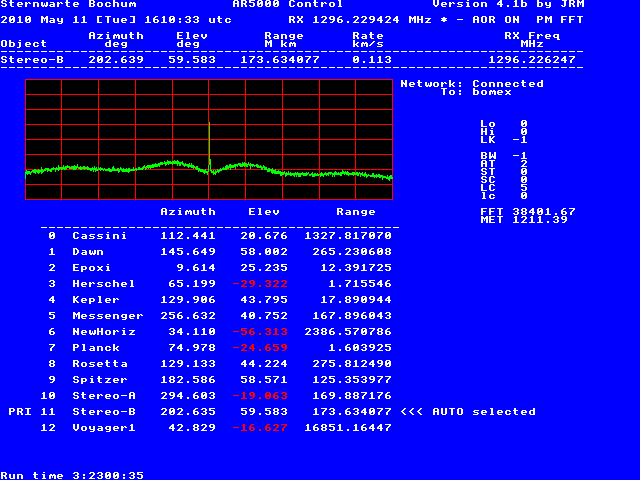The height and width of the screenshot is (480, 640).
Task: Click the BW parameter line
Action: 504,156
